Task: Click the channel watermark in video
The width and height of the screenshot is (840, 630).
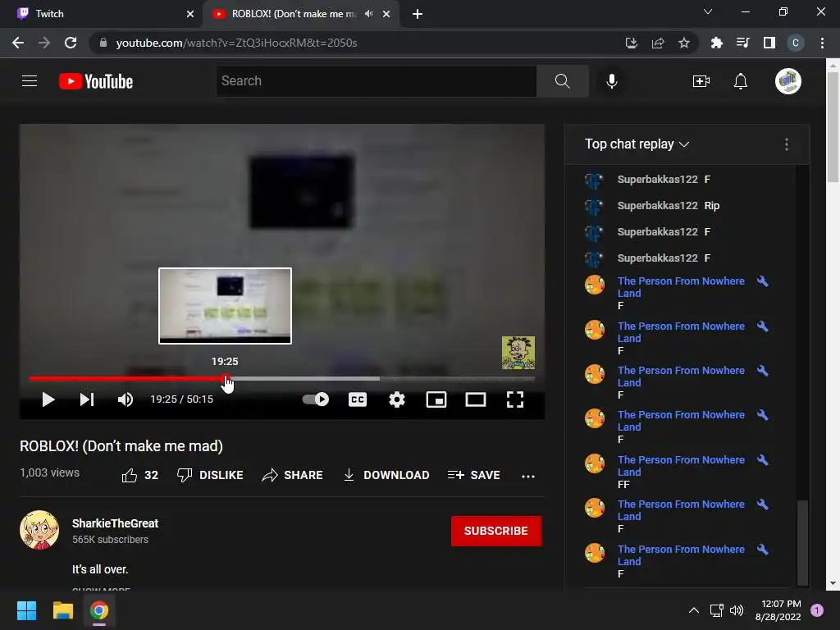Action: 518,353
